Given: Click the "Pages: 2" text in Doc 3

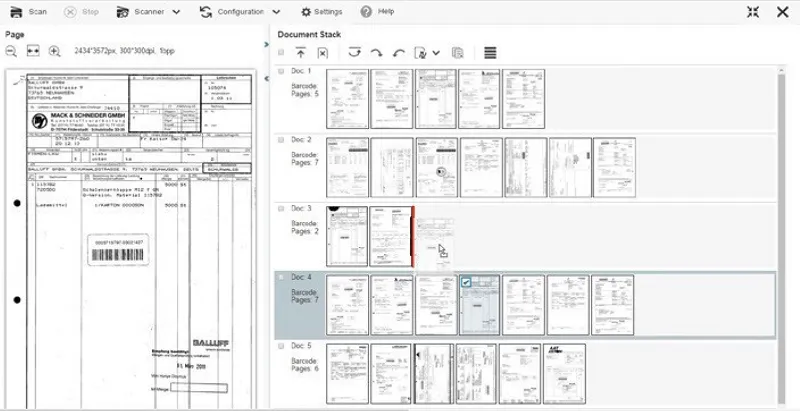Looking at the screenshot, I should tap(305, 232).
